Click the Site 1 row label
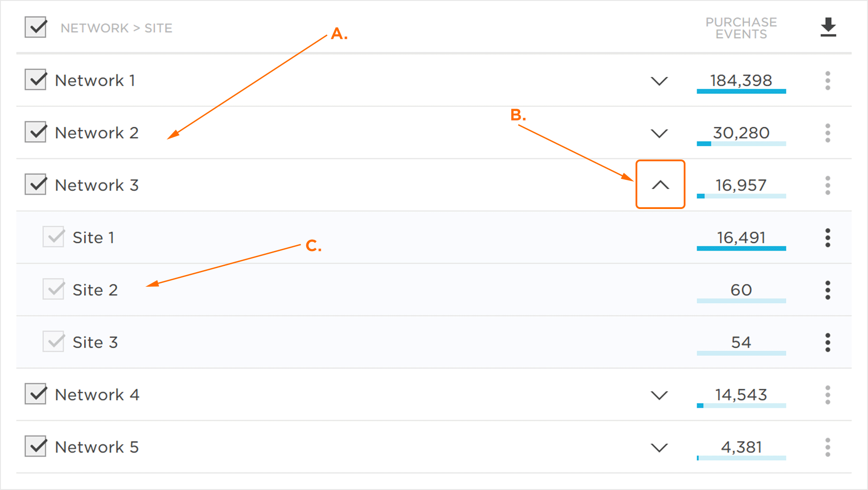Image resolution: width=868 pixels, height=490 pixels. coord(94,238)
